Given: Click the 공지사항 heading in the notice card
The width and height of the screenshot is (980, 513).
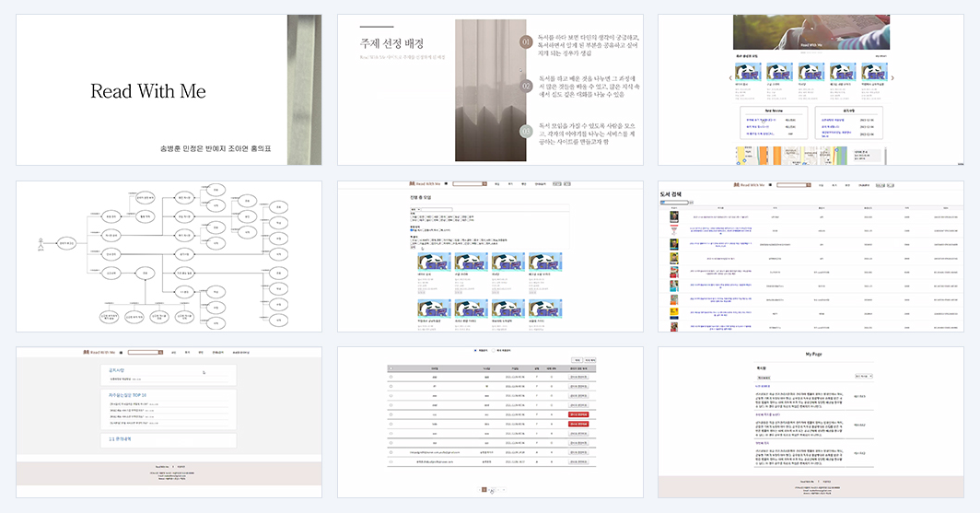Looking at the screenshot, I should 117,370.
